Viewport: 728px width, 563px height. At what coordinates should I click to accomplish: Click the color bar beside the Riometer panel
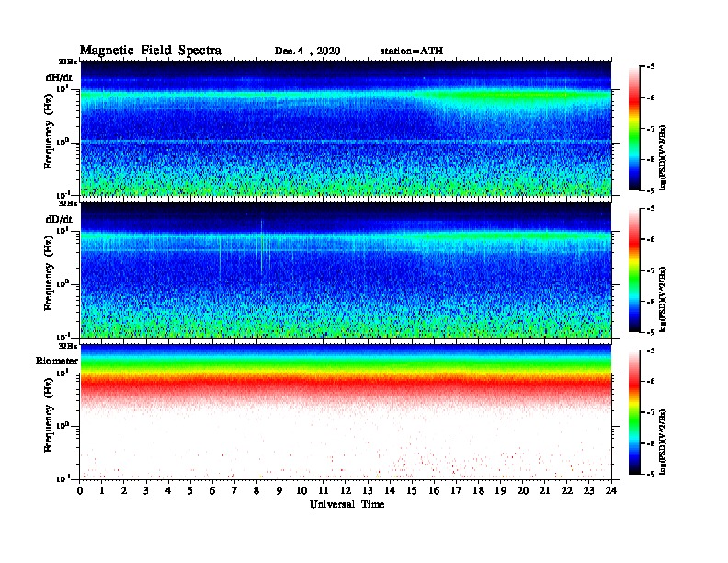coord(633,412)
